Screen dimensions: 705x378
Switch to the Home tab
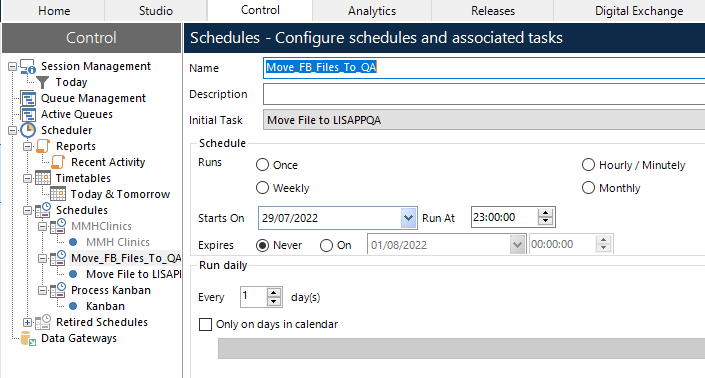tap(54, 11)
